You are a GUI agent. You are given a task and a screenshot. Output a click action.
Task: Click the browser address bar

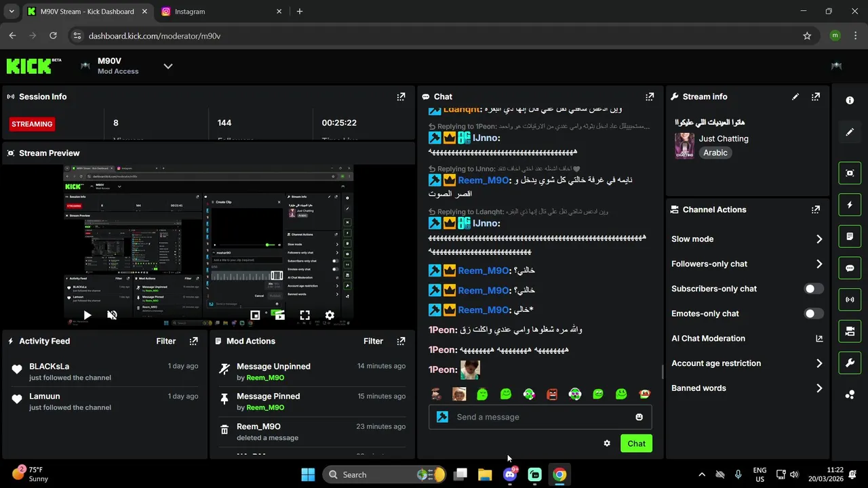pyautogui.click(x=434, y=36)
